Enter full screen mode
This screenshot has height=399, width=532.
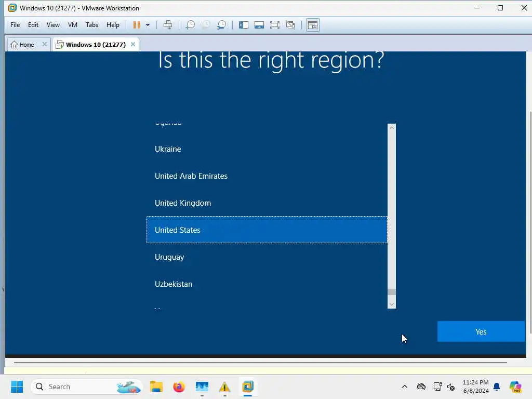275,25
